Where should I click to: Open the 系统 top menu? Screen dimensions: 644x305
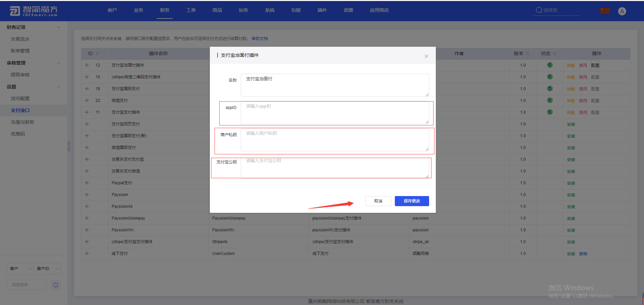point(270,10)
